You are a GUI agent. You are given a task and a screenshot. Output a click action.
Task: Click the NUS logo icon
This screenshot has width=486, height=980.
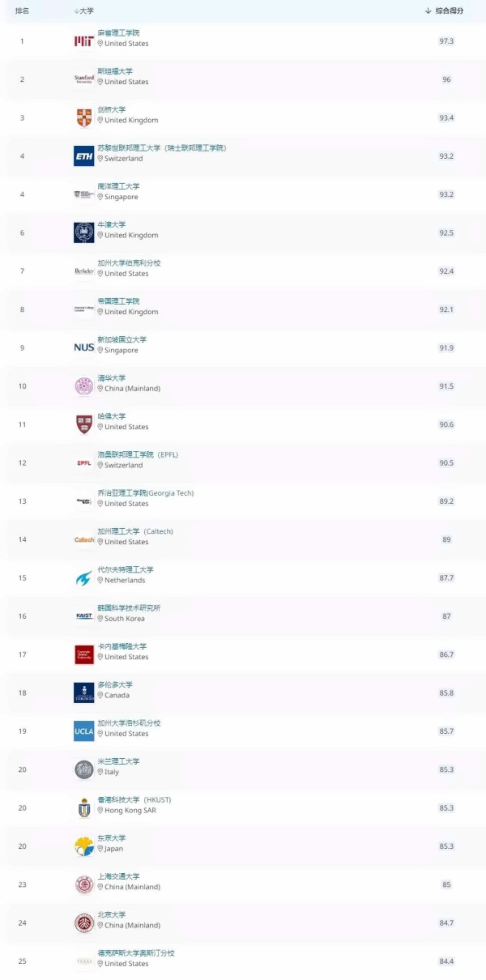83,347
